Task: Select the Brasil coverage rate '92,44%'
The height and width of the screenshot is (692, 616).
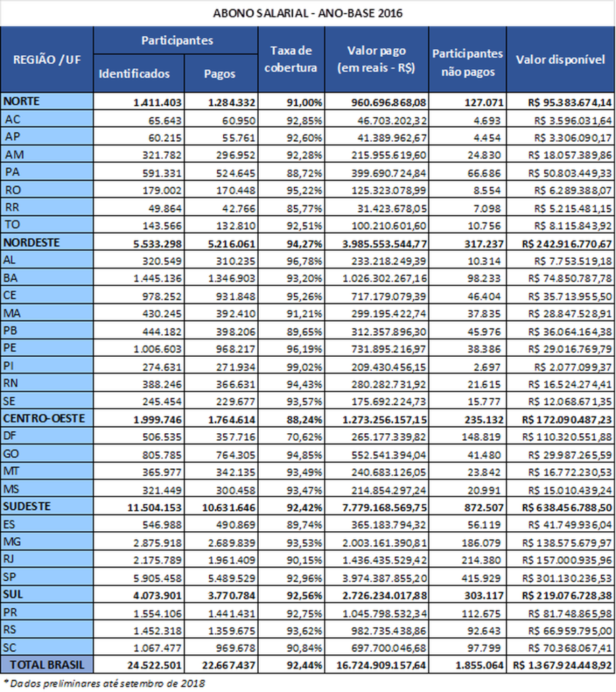Action: (305, 666)
